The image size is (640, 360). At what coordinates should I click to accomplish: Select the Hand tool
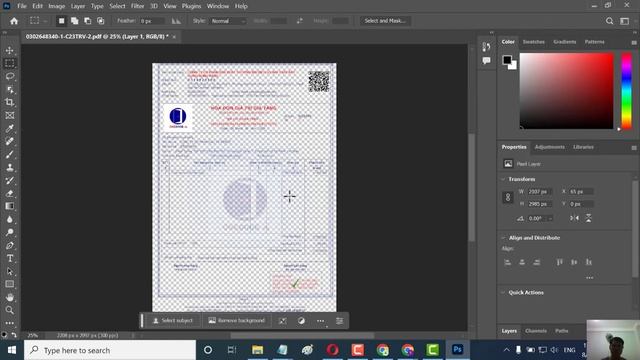tap(10, 297)
